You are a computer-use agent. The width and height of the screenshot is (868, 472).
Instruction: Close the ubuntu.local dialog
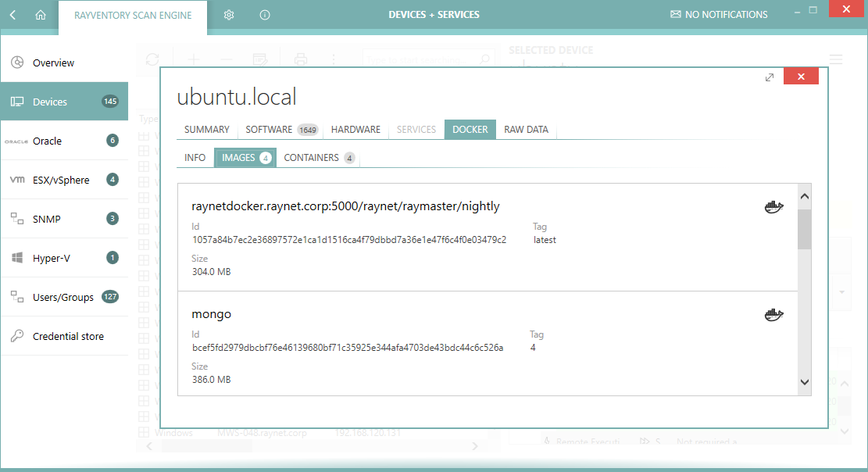point(801,77)
